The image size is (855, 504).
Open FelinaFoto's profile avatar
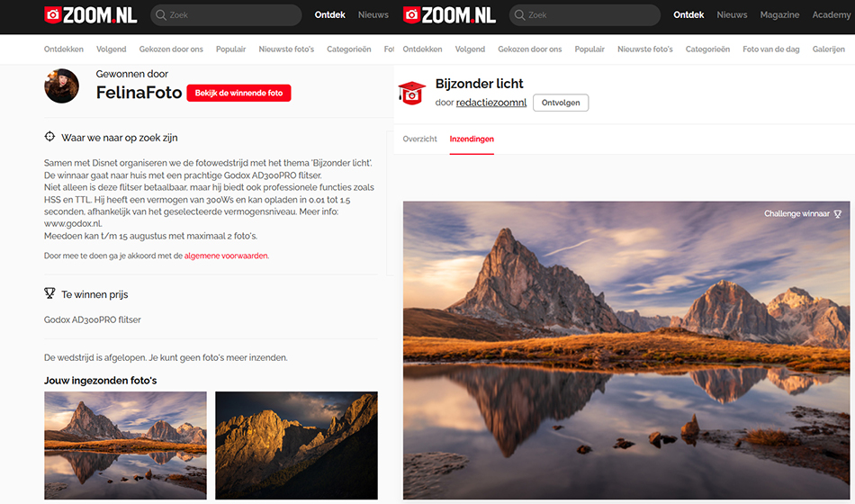[x=61, y=85]
